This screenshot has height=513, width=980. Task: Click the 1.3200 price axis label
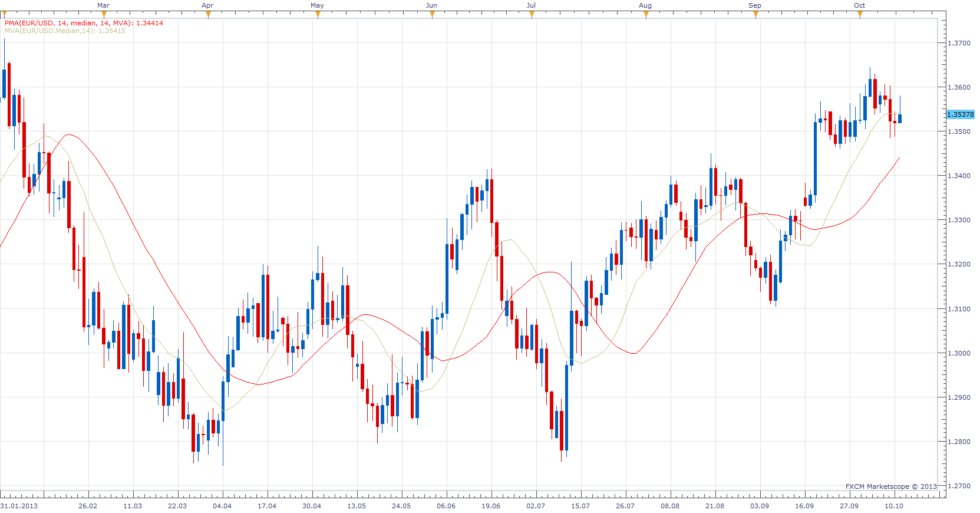tap(959, 264)
